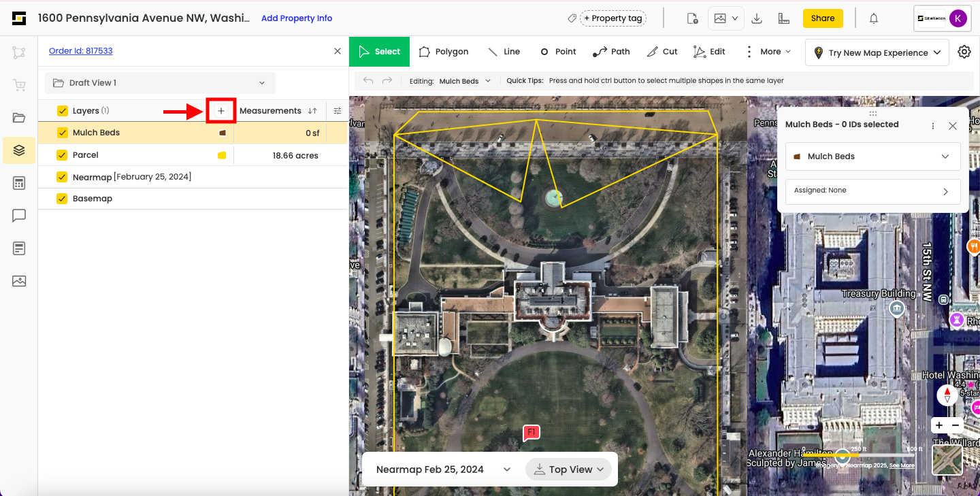
Task: Click the download icon in header
Action: point(756,18)
